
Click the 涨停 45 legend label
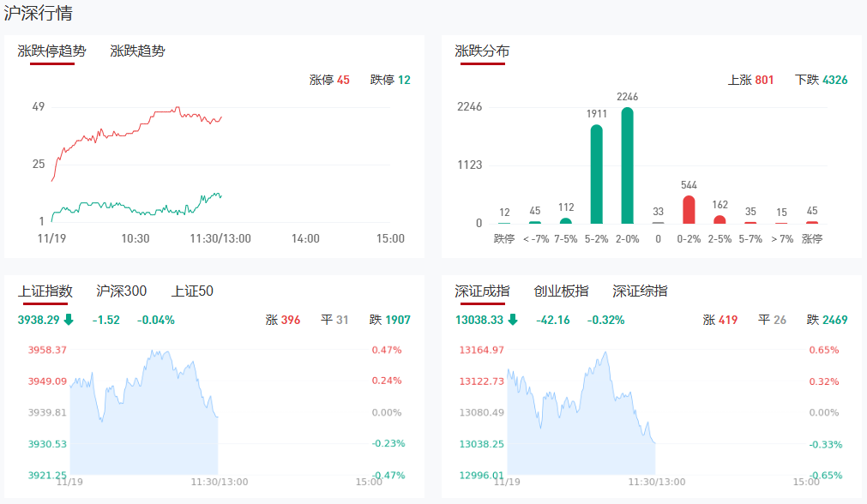(329, 80)
